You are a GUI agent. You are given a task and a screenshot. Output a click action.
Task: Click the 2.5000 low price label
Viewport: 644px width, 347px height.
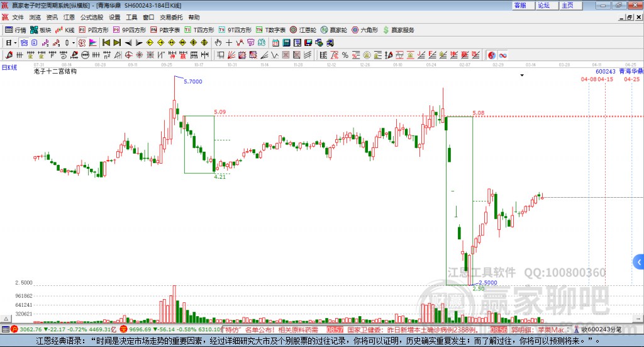[488, 283]
